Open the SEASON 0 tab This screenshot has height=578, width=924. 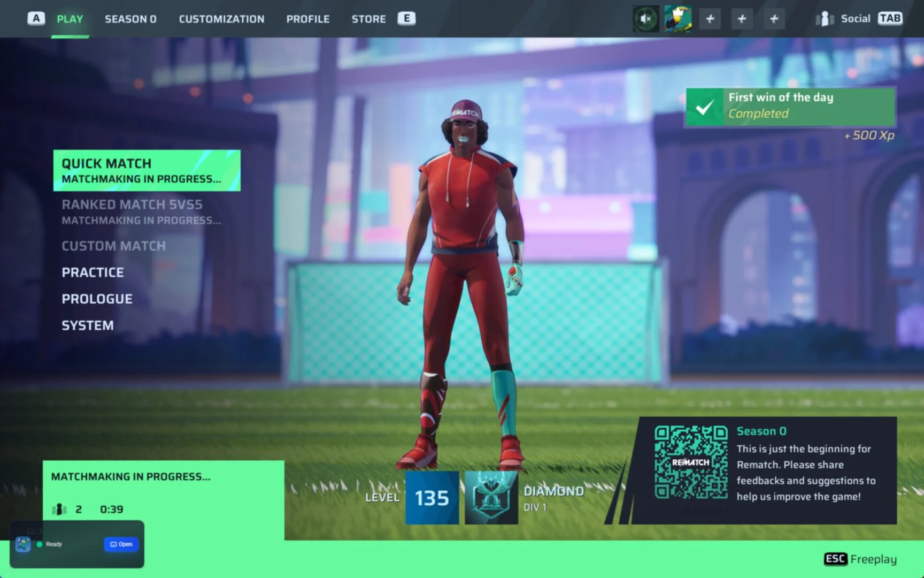(x=130, y=19)
